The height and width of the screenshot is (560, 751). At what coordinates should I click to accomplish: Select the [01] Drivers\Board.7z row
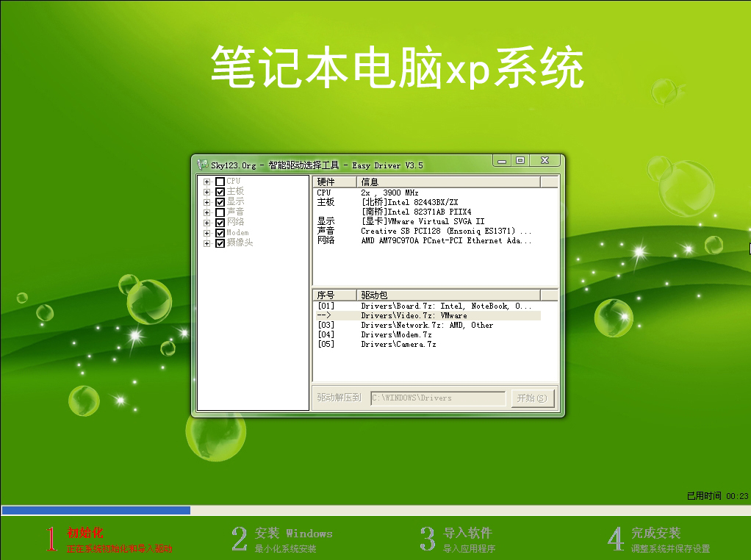(428, 306)
